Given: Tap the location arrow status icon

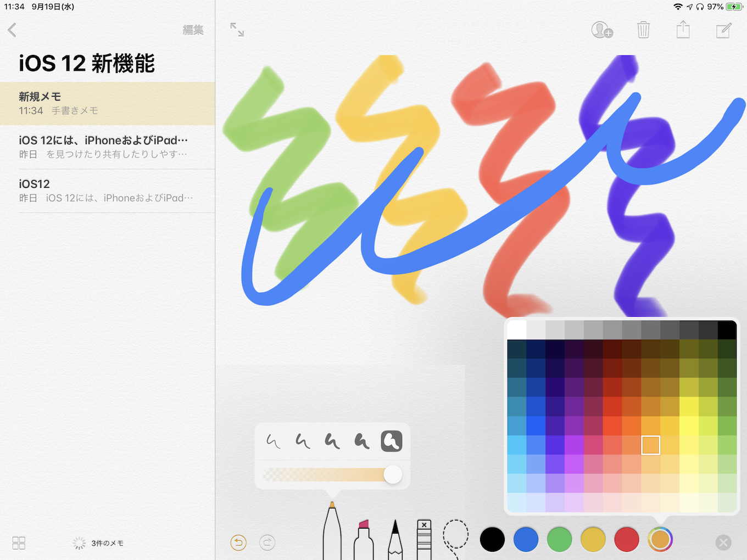Looking at the screenshot, I should (689, 7).
